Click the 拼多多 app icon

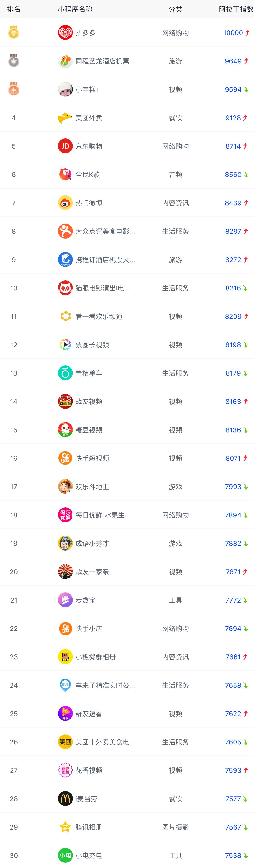coord(65,33)
